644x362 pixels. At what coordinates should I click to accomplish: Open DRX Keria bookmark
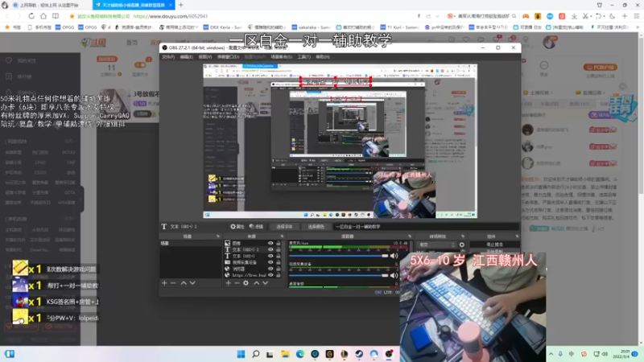point(222,27)
